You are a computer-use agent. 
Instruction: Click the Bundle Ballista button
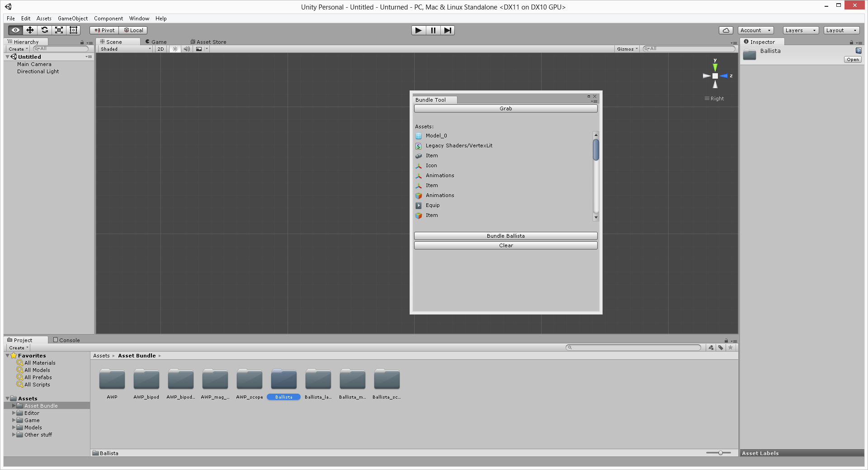(506, 236)
